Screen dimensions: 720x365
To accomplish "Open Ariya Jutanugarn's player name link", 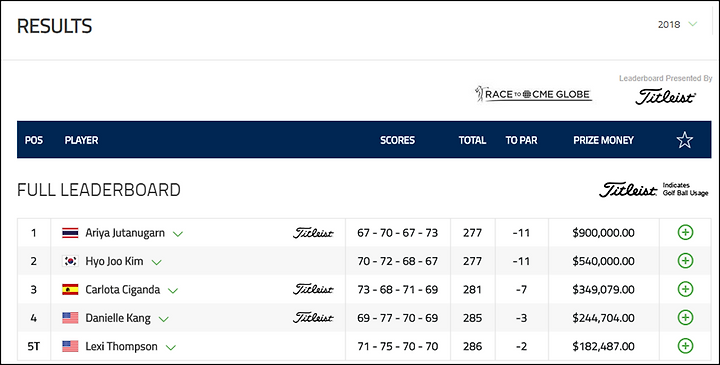I will tap(125, 233).
